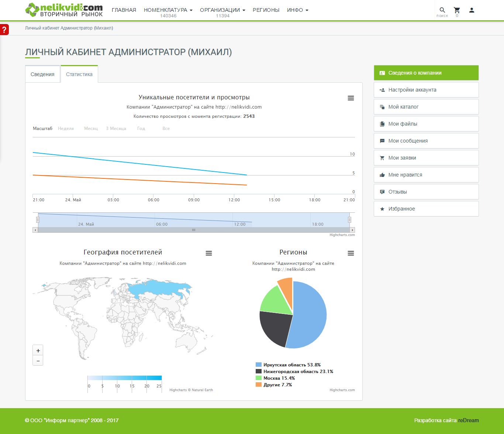Open Мой каталог in the sidebar
504x434 pixels.
(426, 107)
